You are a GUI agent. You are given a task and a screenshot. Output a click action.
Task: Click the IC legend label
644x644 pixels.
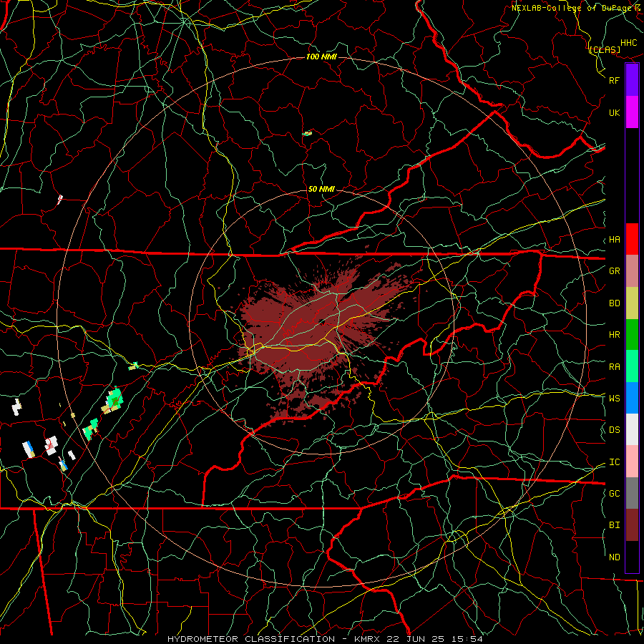click(x=614, y=462)
